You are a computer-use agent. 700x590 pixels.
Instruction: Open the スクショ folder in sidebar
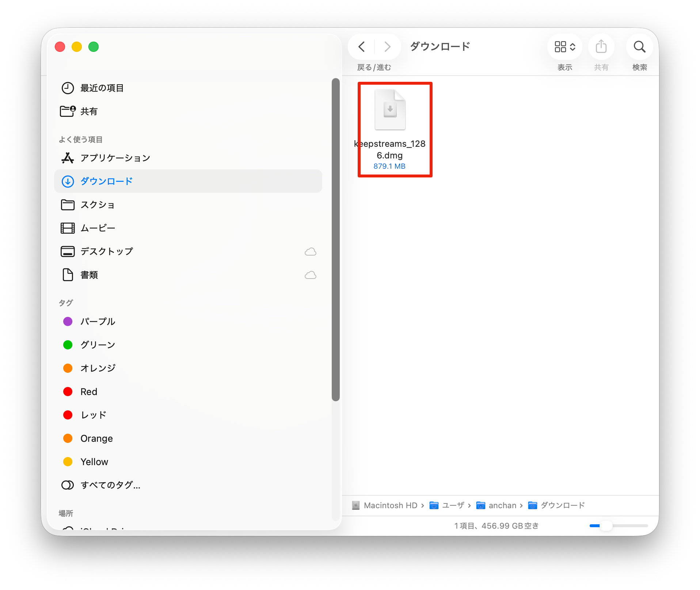click(x=98, y=205)
